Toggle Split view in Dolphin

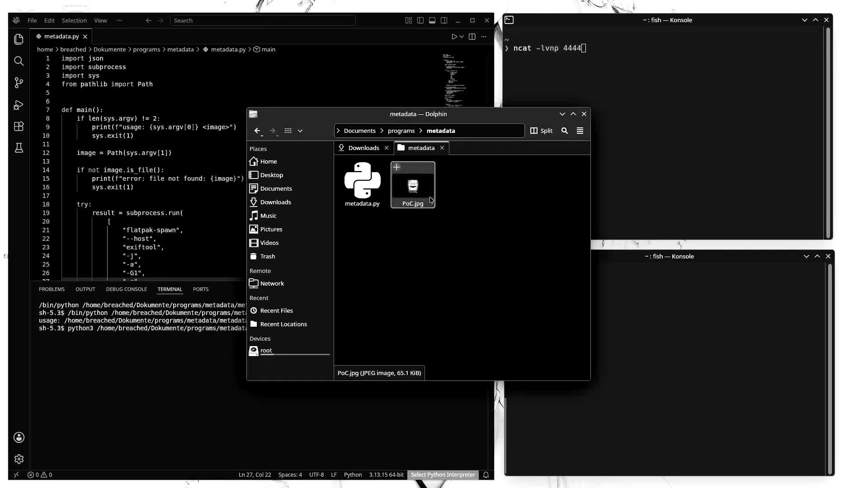coord(542,131)
